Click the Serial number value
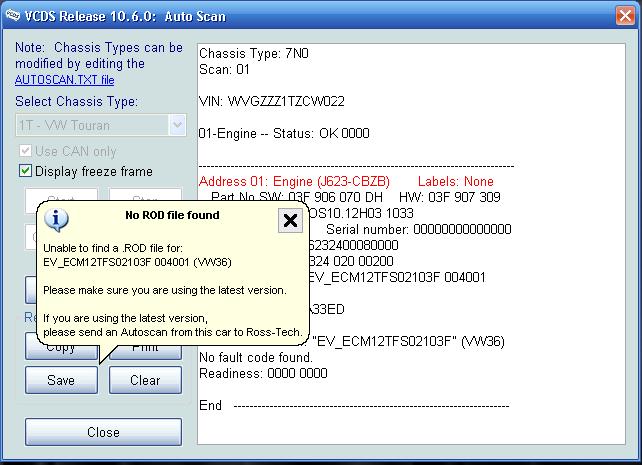This screenshot has width=642, height=465. pyautogui.click(x=462, y=229)
